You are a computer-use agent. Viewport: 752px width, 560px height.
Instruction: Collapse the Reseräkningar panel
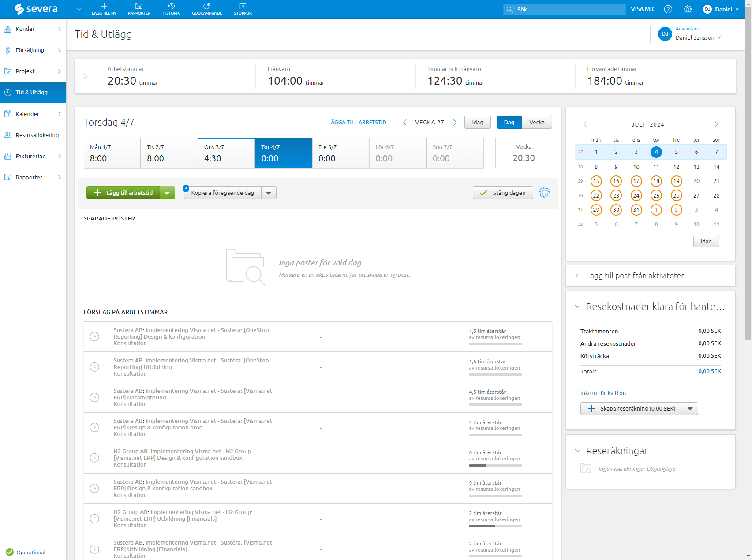tap(577, 451)
